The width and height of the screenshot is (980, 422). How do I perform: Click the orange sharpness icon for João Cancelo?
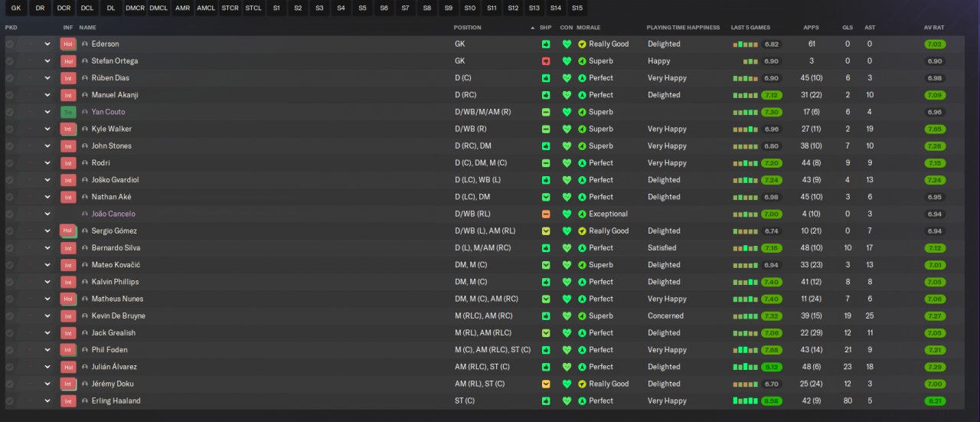point(546,214)
